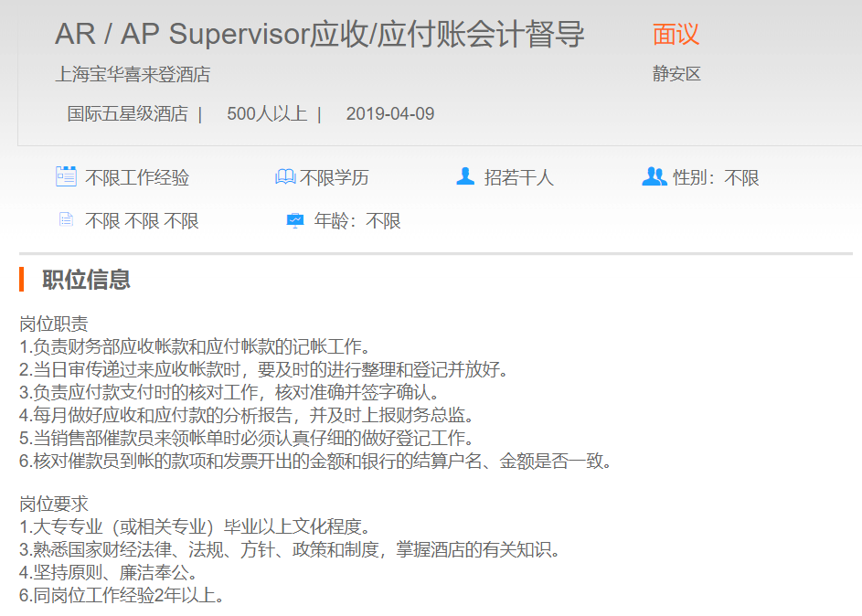Select the 静安区 district label
This screenshot has height=616, width=862.
point(676,74)
